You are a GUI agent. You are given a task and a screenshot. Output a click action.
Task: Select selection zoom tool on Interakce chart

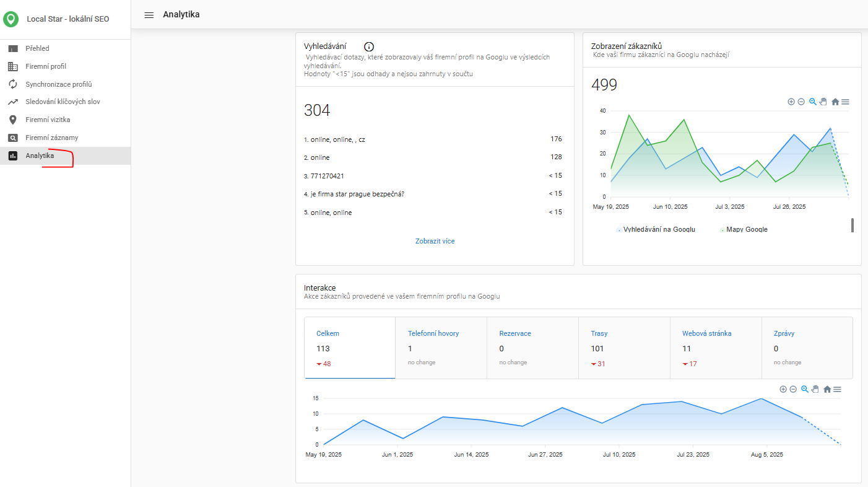805,389
